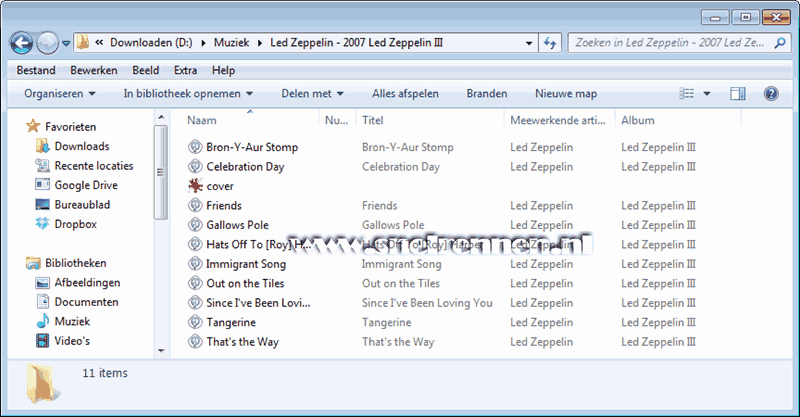
Task: Click navigation pane scroll up arrow
Action: (x=161, y=117)
